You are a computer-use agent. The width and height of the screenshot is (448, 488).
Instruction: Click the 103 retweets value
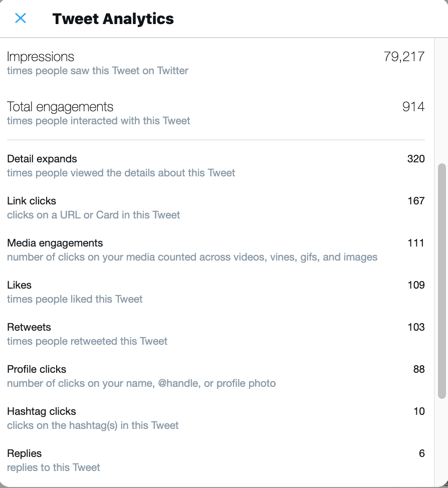416,327
